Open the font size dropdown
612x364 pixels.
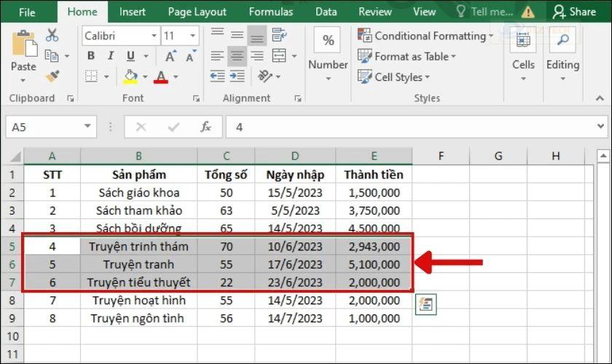pos(193,36)
